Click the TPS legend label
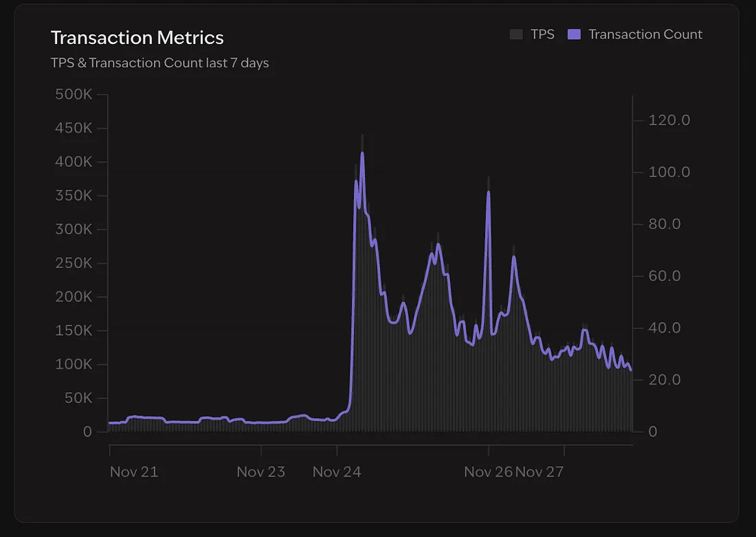 [542, 34]
